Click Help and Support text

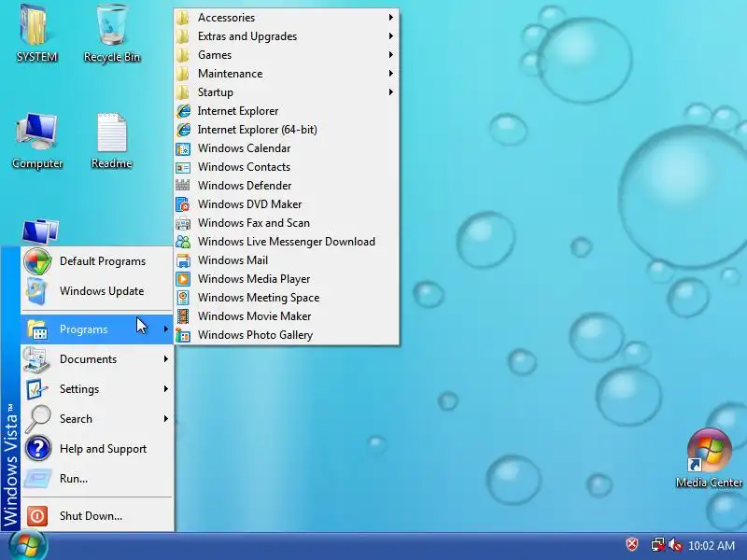pos(103,449)
